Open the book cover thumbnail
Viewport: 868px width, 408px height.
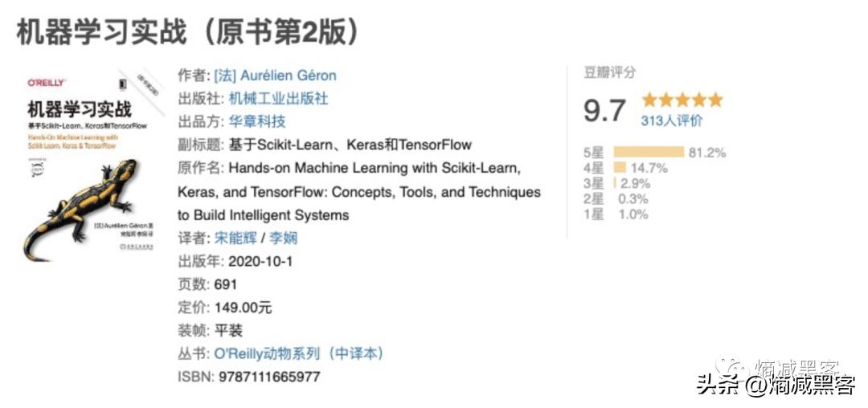(91, 165)
